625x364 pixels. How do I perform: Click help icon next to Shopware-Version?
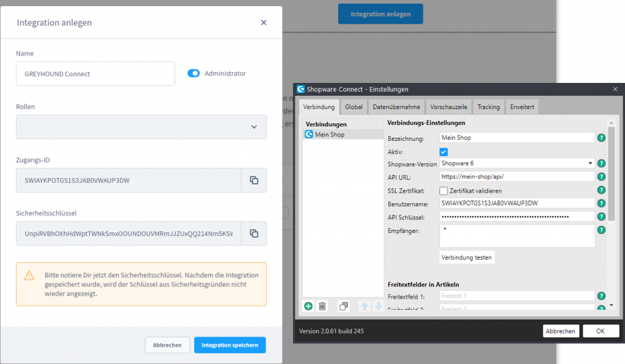[601, 163]
